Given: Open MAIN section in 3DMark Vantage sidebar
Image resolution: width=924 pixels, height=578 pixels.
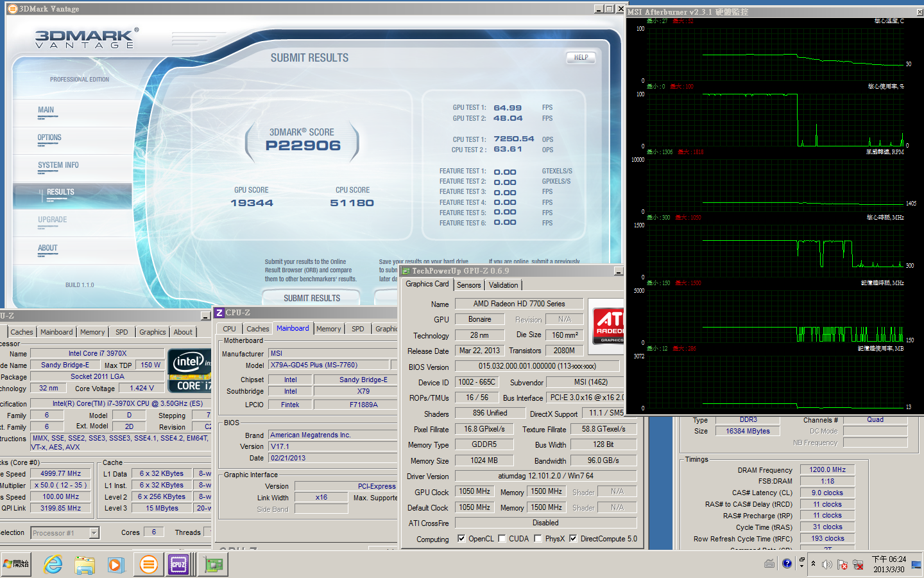Looking at the screenshot, I should tap(46, 110).
